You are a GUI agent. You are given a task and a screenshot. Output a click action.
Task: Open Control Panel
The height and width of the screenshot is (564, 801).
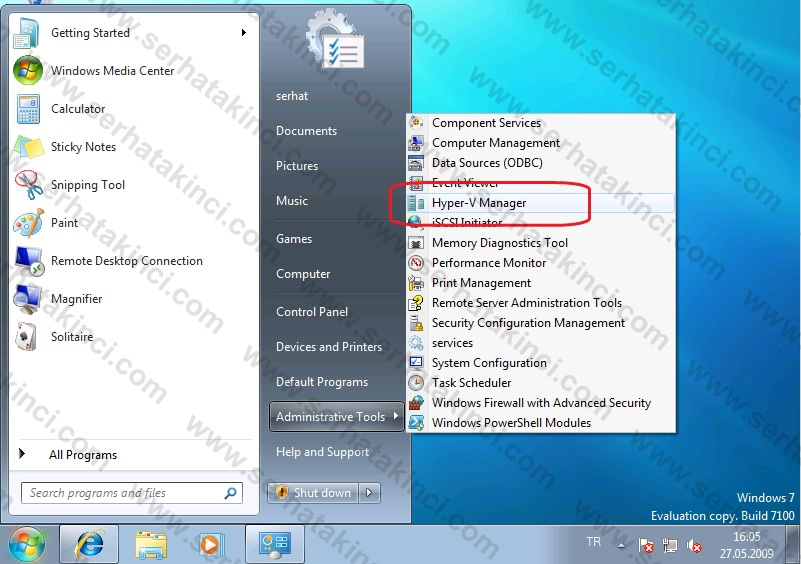click(x=312, y=312)
